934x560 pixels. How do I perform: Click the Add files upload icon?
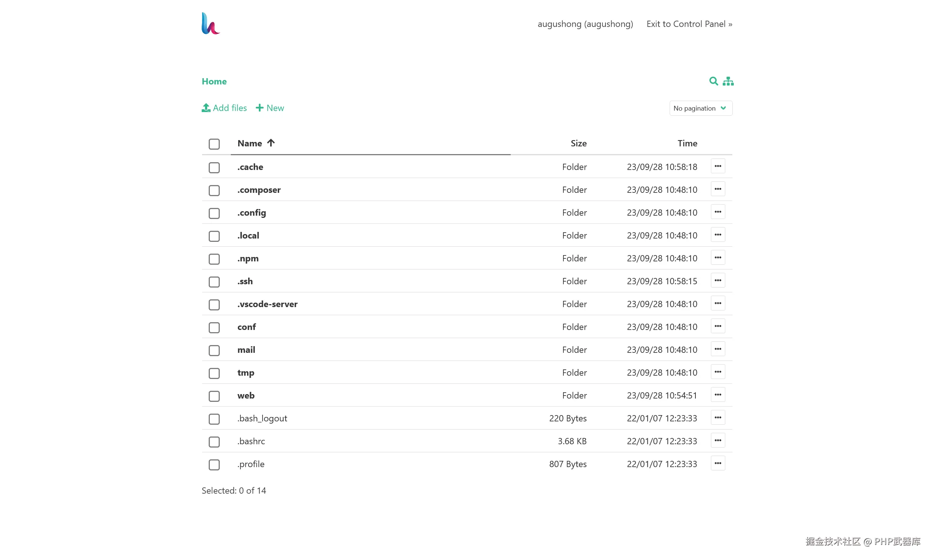[206, 108]
